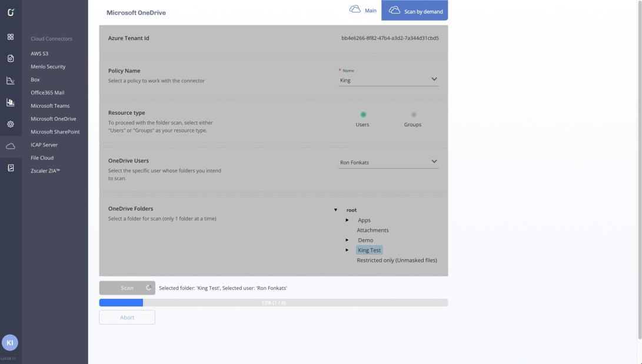Select the root folder label
Viewport: 642px width, 364px height.
point(351,210)
